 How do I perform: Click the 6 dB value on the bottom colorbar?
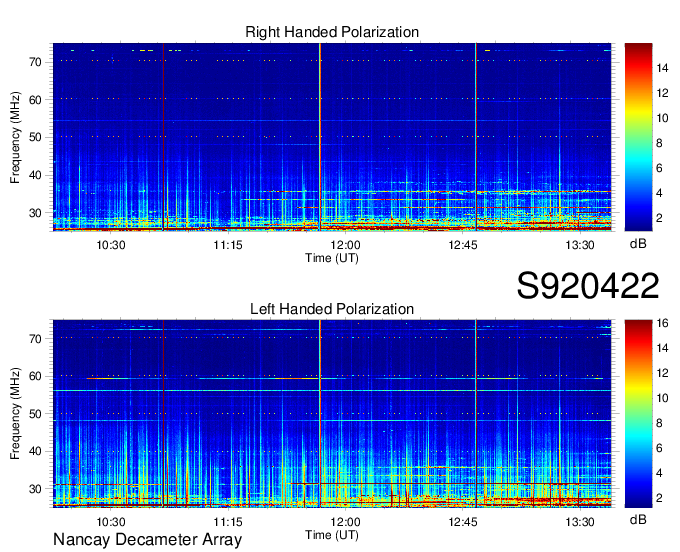coord(659,448)
